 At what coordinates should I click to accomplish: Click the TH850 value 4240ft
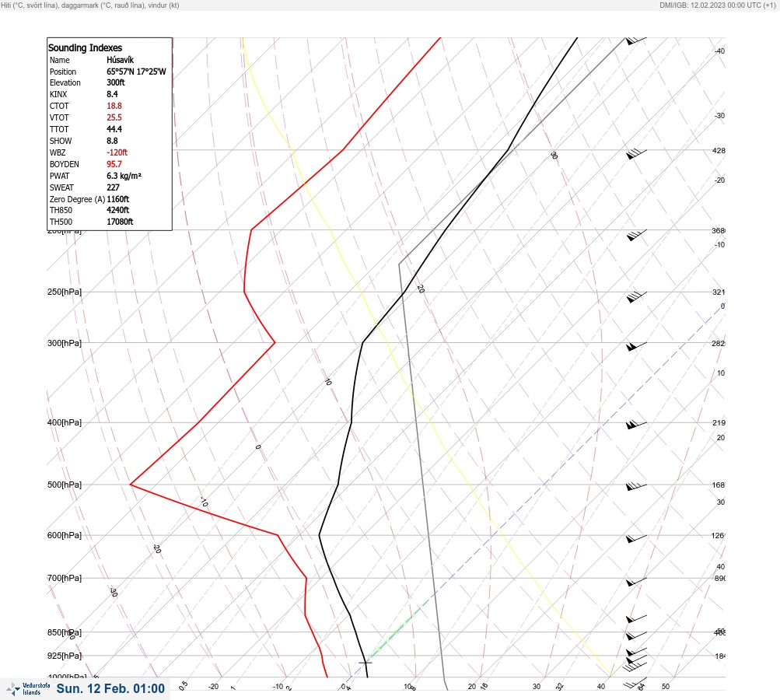(118, 210)
